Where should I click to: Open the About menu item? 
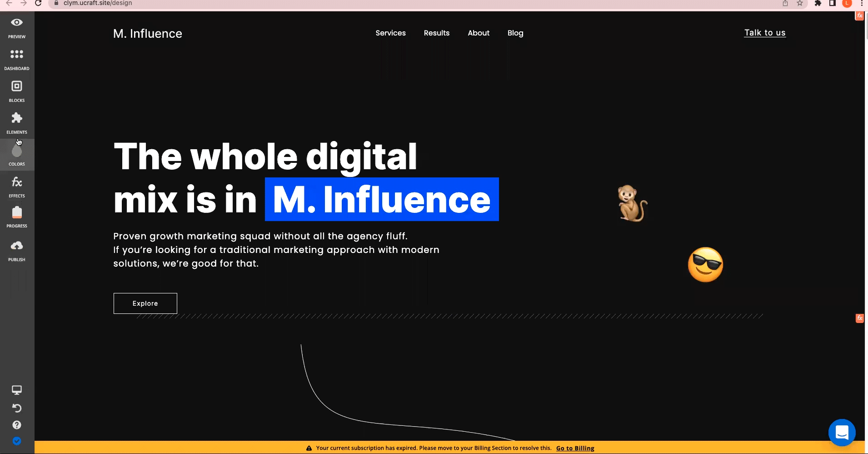pyautogui.click(x=479, y=33)
